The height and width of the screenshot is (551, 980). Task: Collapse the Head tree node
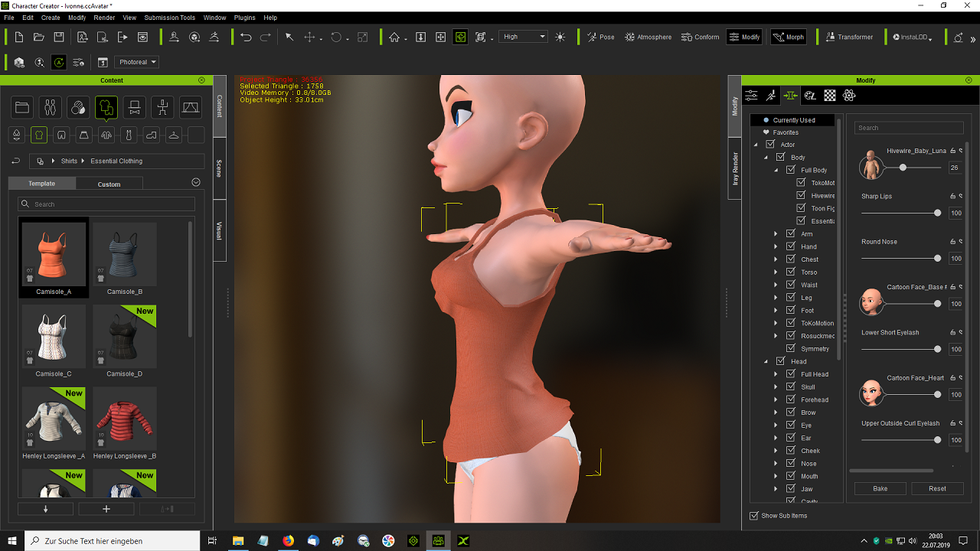[765, 361]
